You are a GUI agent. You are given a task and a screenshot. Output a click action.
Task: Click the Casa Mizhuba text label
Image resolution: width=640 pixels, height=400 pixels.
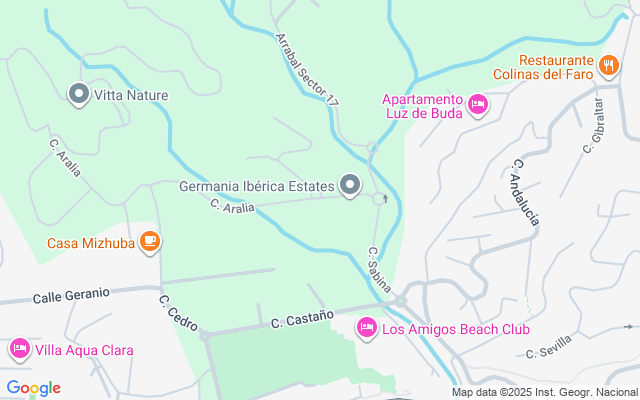coord(91,243)
